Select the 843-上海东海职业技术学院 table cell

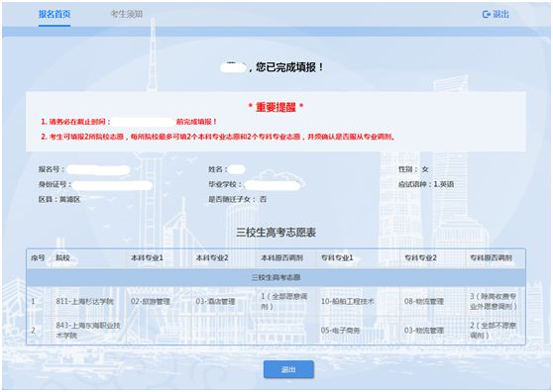[x=88, y=331]
